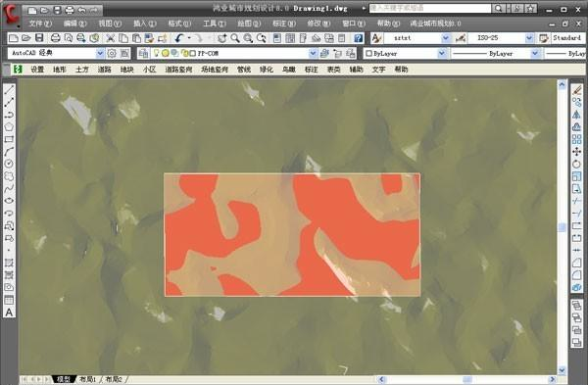Open the Help question mark icon
Image resolution: width=588 pixels, height=385 pixels.
359,38
